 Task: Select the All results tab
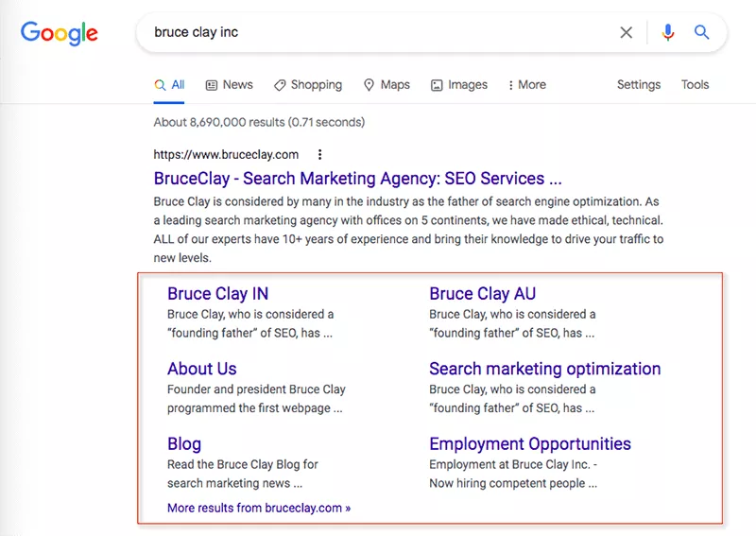[169, 85]
